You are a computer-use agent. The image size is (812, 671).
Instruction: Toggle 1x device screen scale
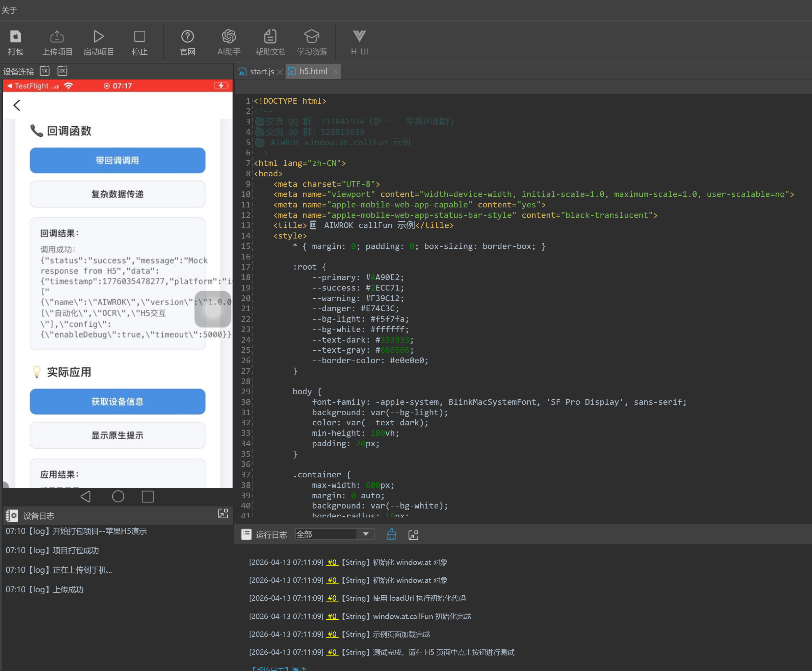click(x=45, y=71)
